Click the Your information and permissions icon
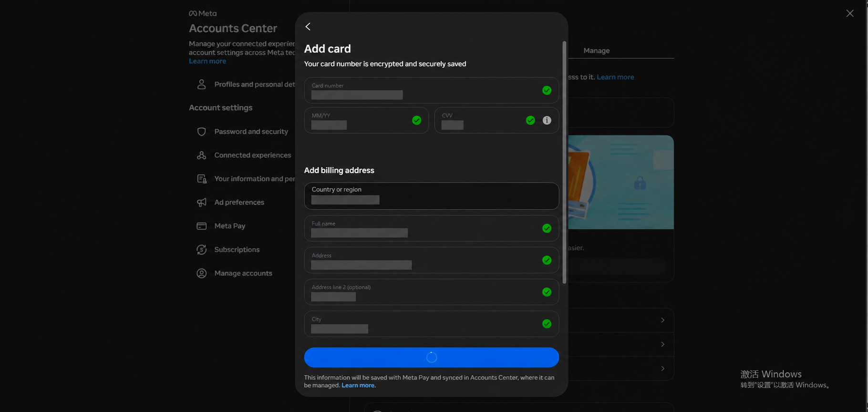The height and width of the screenshot is (412, 868). (202, 179)
